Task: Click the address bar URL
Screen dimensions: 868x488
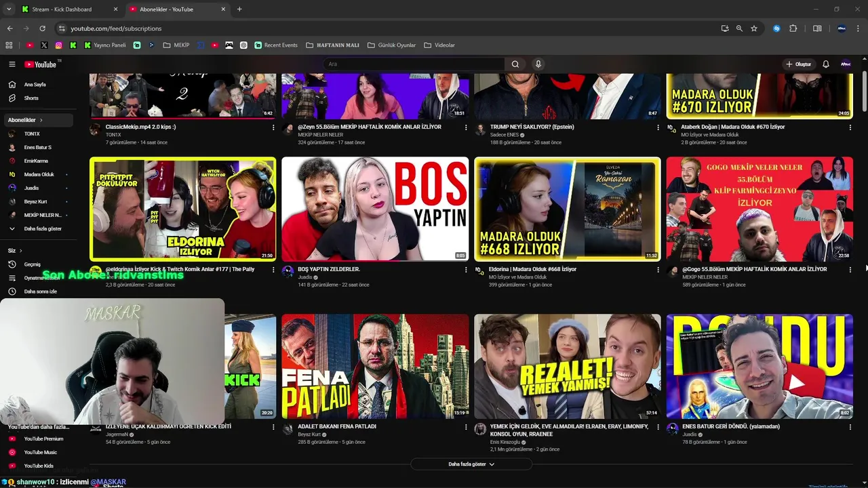Action: 116,28
